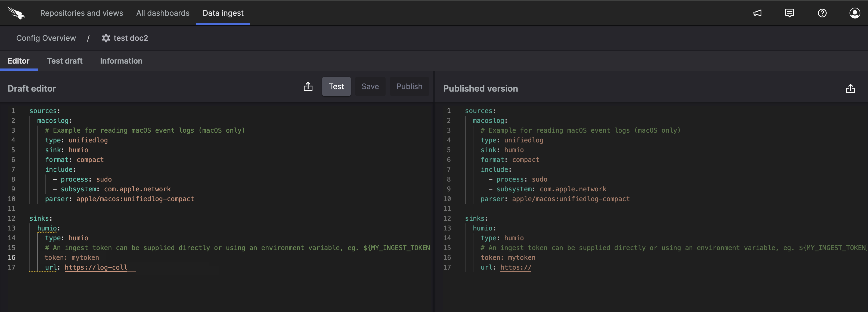Go back to Config Overview breadcrumb
This screenshot has height=312, width=868.
tap(46, 38)
